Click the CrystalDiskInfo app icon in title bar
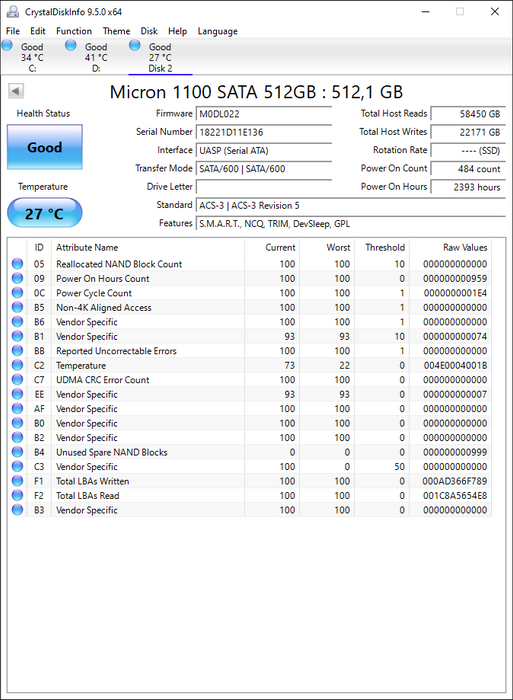Viewport: 513px width, 700px height. pos(13,12)
